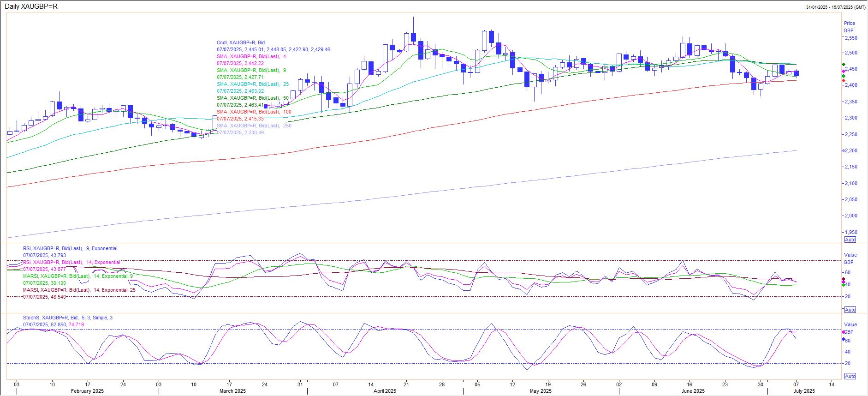The height and width of the screenshot is (396, 868).
Task: Click the Auto button in the Stochastic panel
Action: (x=850, y=376)
